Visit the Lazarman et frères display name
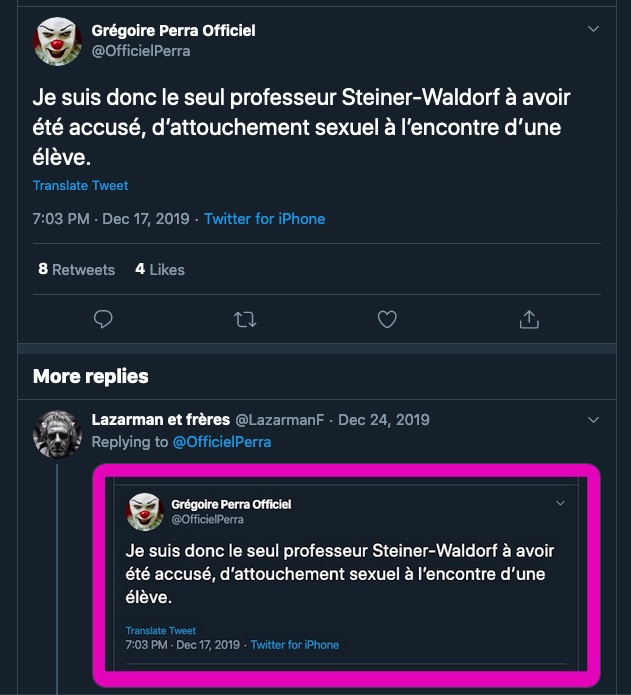The width and height of the screenshot is (631, 695). coord(160,420)
